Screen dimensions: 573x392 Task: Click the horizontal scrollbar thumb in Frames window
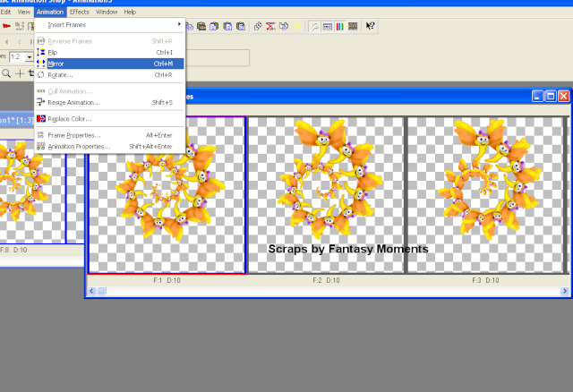click(x=101, y=291)
